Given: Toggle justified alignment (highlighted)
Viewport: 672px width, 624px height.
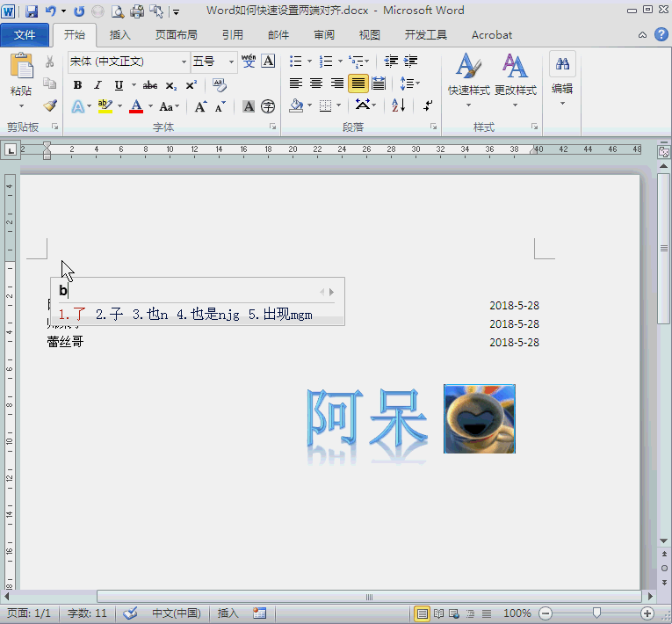Looking at the screenshot, I should [358, 83].
